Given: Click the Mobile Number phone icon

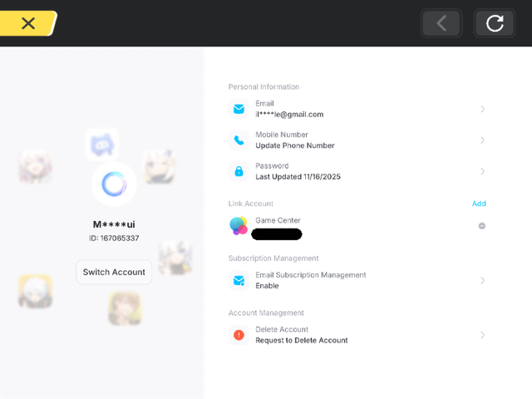Looking at the screenshot, I should pos(239,140).
